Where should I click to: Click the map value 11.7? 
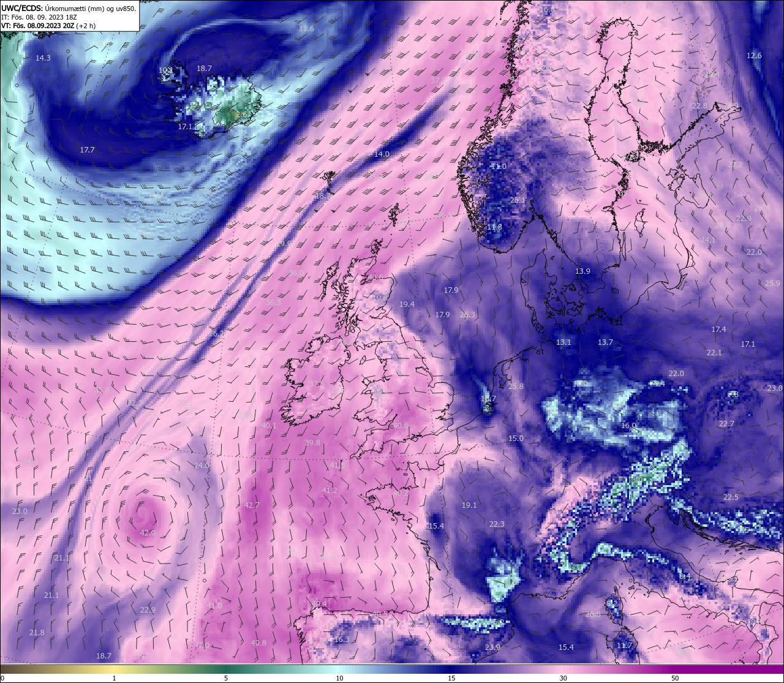pos(624,646)
